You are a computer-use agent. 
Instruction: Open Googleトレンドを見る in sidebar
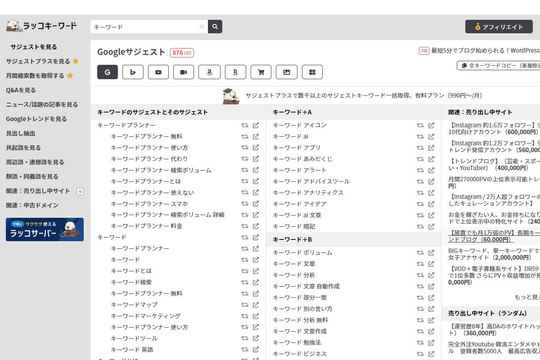click(36, 119)
